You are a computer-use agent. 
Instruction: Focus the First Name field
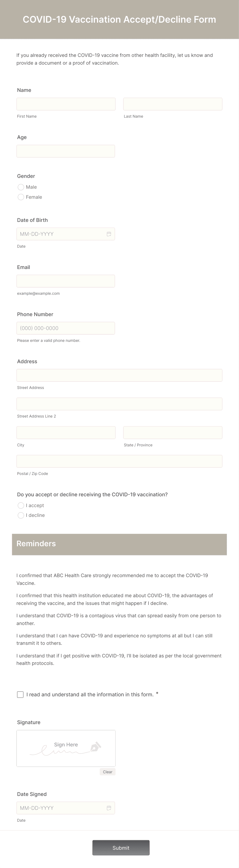(x=66, y=104)
